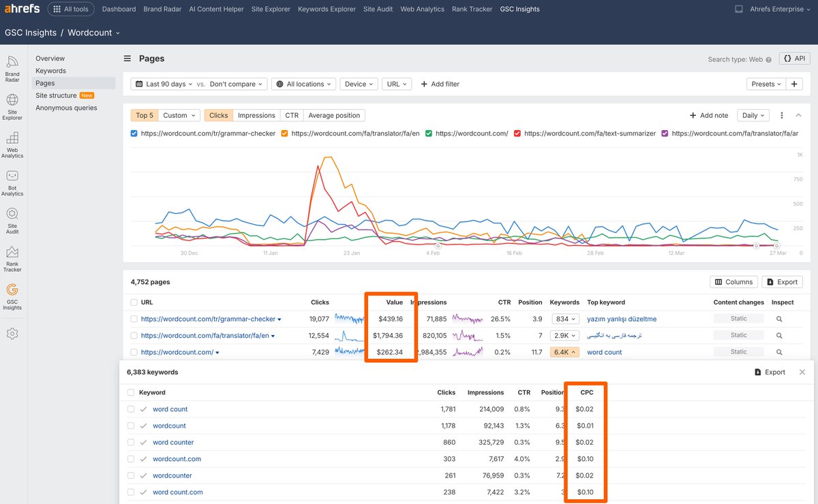Inspect the wordcount.com homepage with magnifier

[x=779, y=352]
